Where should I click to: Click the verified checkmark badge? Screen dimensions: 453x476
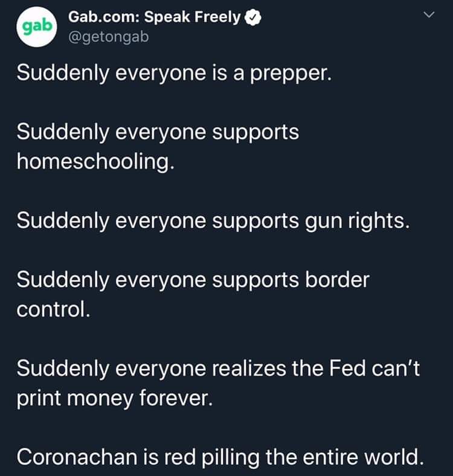coord(253,18)
